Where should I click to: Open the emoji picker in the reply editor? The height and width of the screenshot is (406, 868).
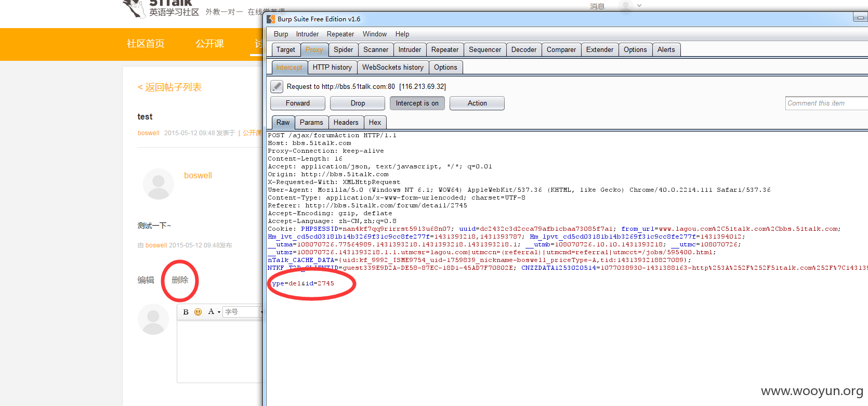click(198, 312)
